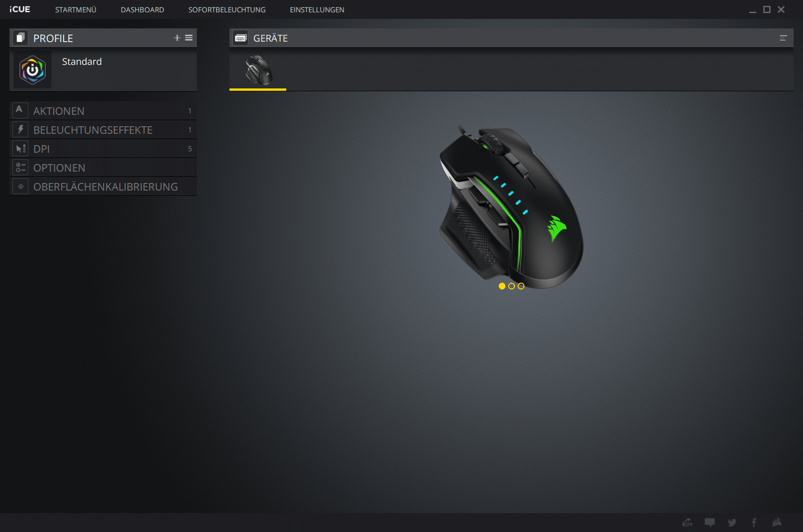Add a new profile with plus icon
Screen dimensions: 803x532
coord(177,38)
